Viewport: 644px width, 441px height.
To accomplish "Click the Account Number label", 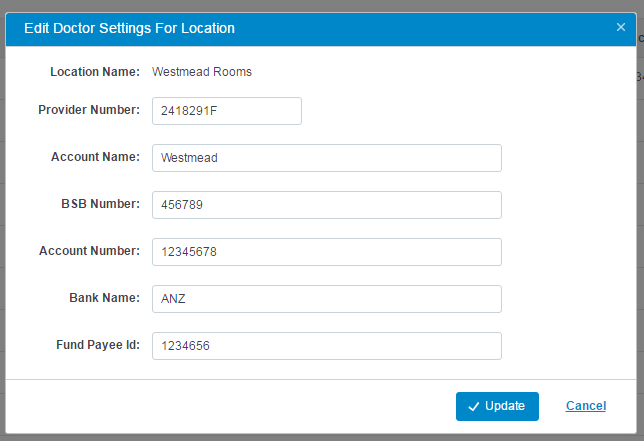I will [89, 251].
